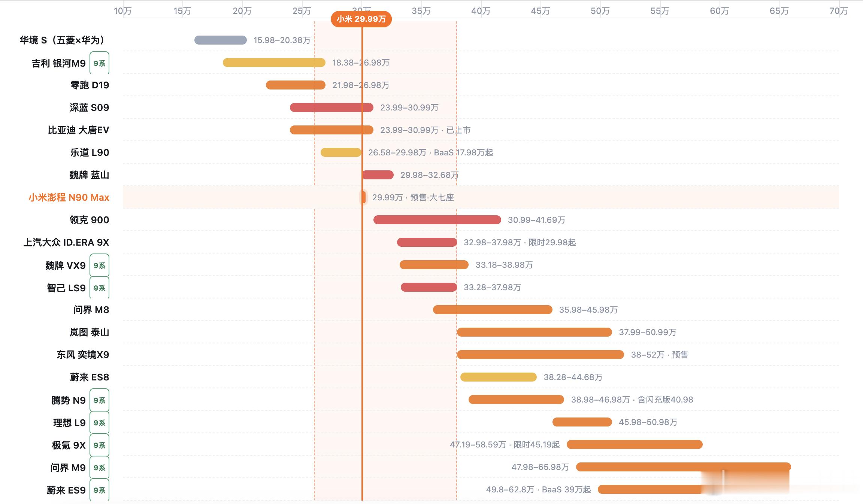The height and width of the screenshot is (504, 863).
Task: Click the orange 魏牌 VX9 price bar
Action: tap(434, 265)
